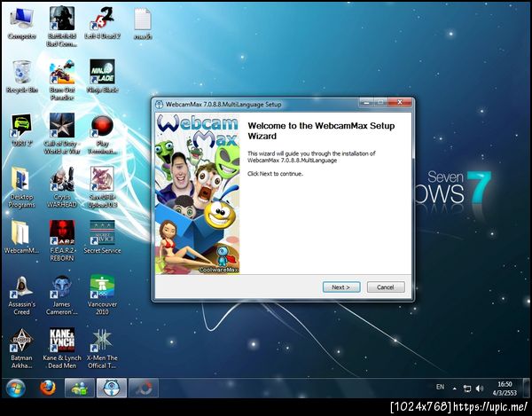Image resolution: width=532 pixels, height=416 pixels.
Task: Click Next in WebcamMax Setup
Action: 341,287
